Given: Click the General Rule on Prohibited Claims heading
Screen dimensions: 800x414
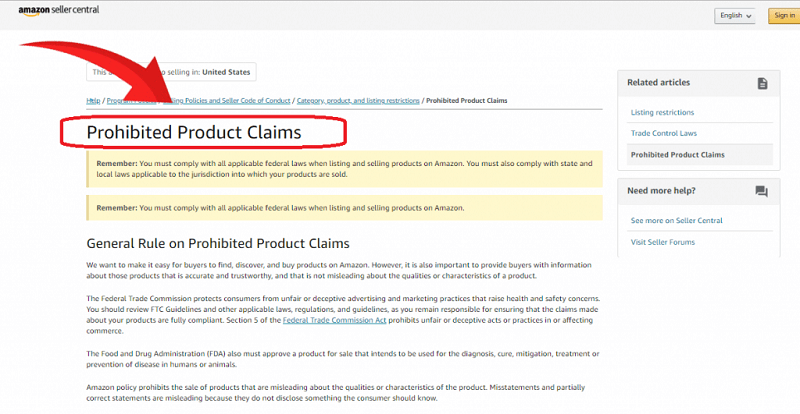Looking at the screenshot, I should tap(217, 243).
